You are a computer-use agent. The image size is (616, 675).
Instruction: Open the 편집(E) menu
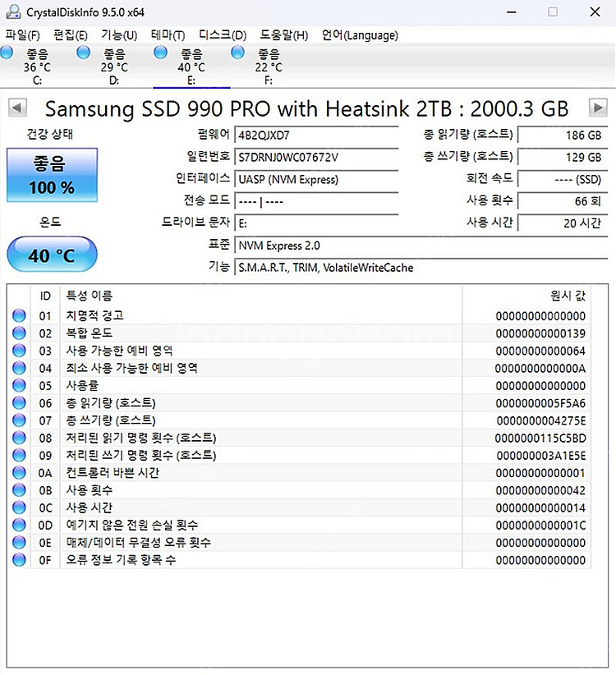point(70,34)
